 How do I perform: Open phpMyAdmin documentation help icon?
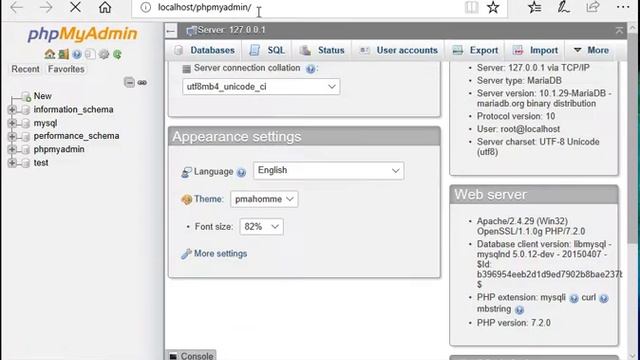tap(77, 54)
